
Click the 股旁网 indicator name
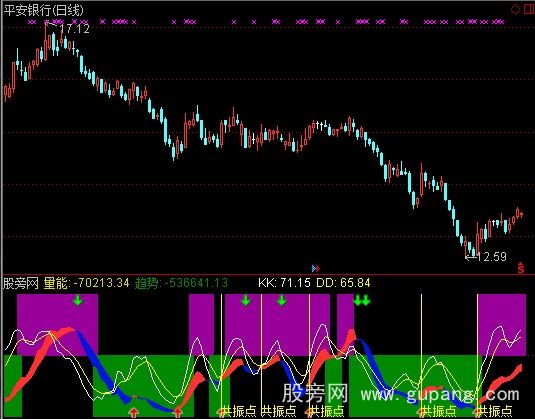(20, 283)
